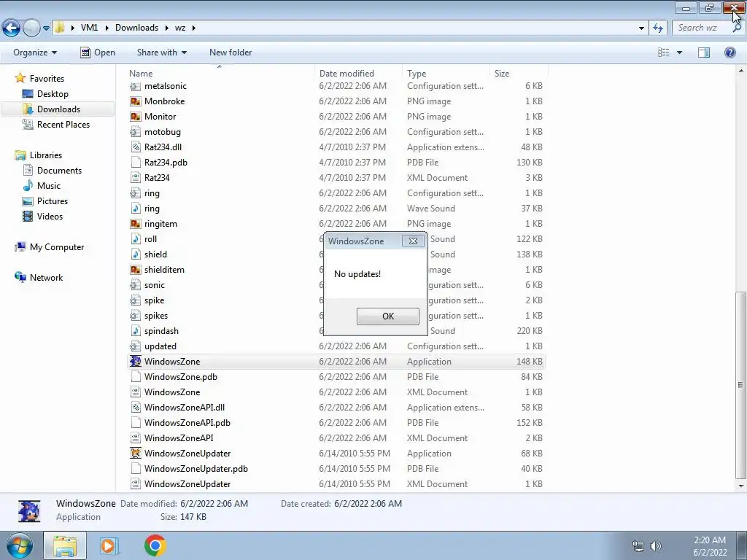Click the volume speaker tray icon

(656, 546)
